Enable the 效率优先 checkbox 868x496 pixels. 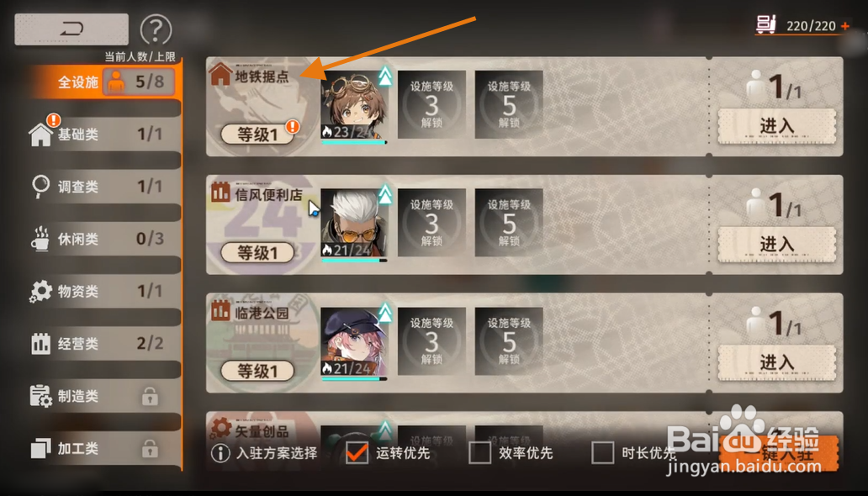479,452
